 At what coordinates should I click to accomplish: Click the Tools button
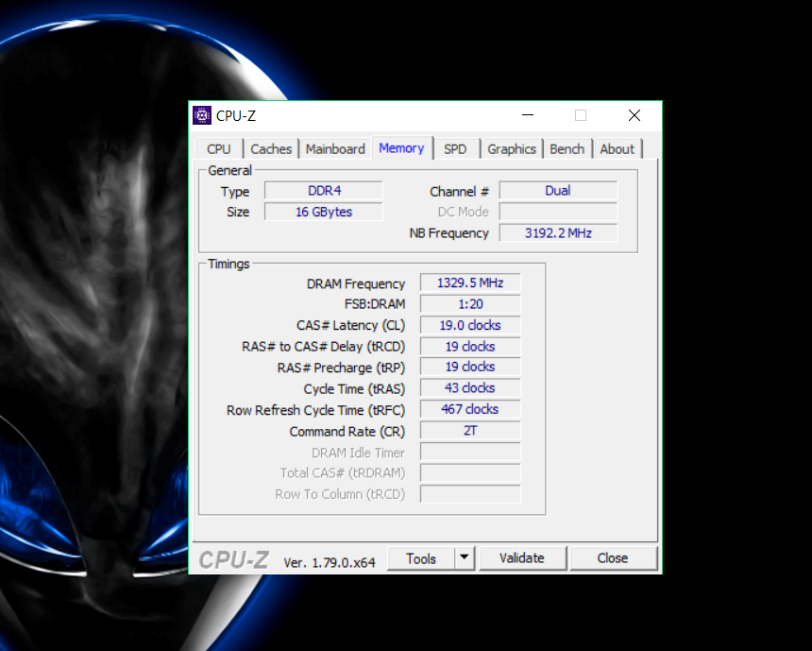[421, 558]
